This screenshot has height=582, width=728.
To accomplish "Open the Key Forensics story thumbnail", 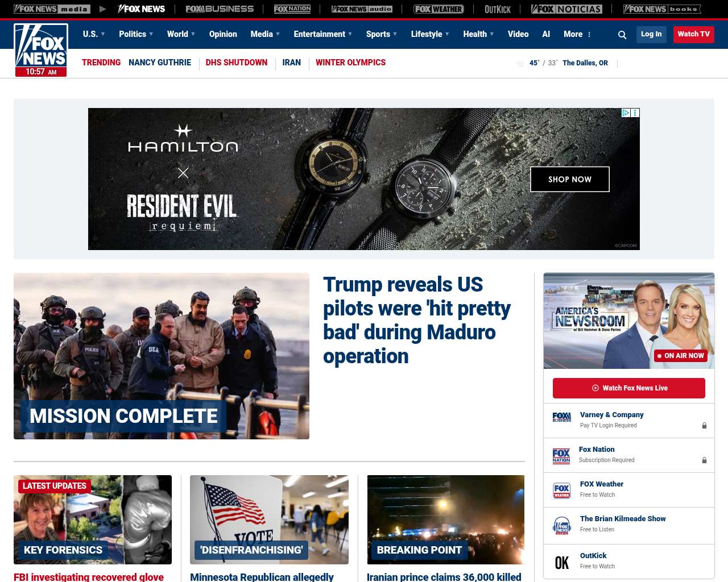I will coord(93,519).
